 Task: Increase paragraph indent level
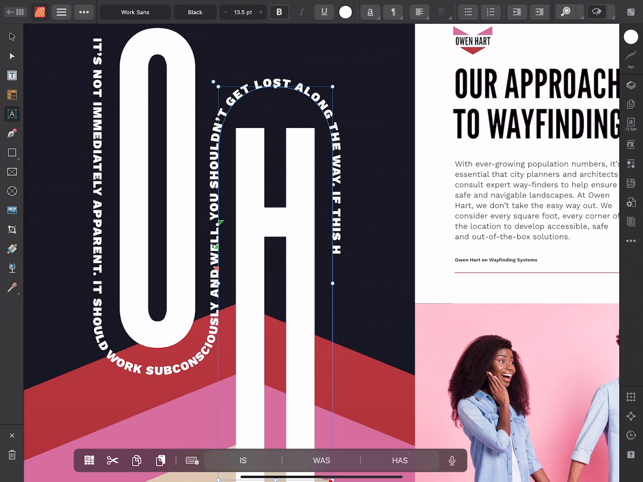tap(540, 12)
